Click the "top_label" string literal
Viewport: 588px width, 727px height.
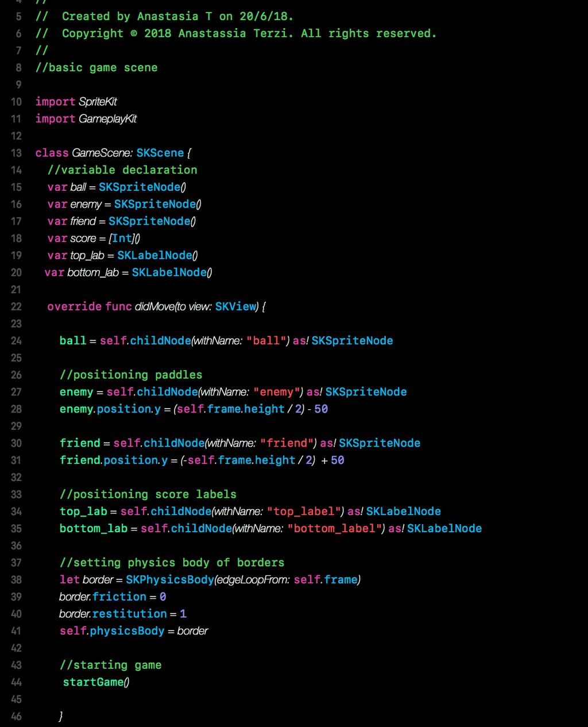pos(304,511)
